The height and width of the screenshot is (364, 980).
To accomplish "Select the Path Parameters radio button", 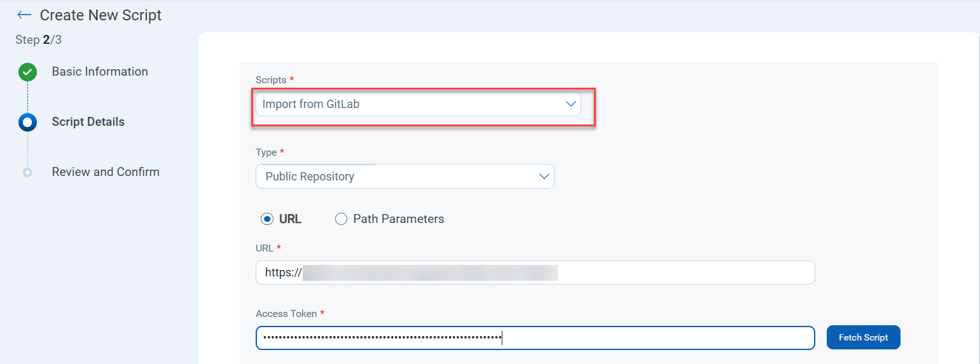I will point(341,219).
